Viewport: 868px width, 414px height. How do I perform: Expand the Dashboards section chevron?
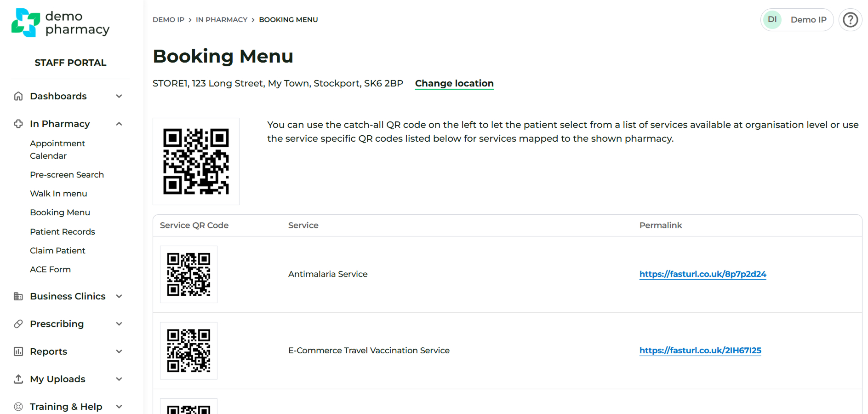click(x=119, y=96)
